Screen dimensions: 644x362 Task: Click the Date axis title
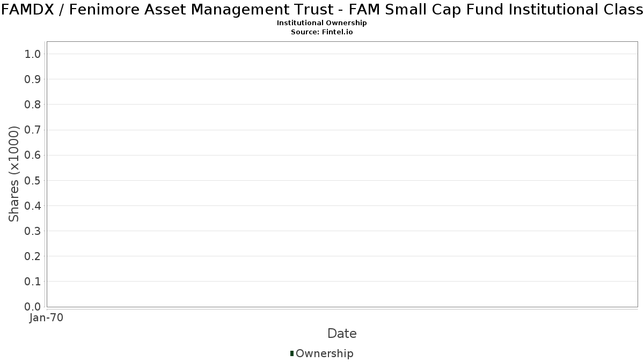(x=342, y=334)
